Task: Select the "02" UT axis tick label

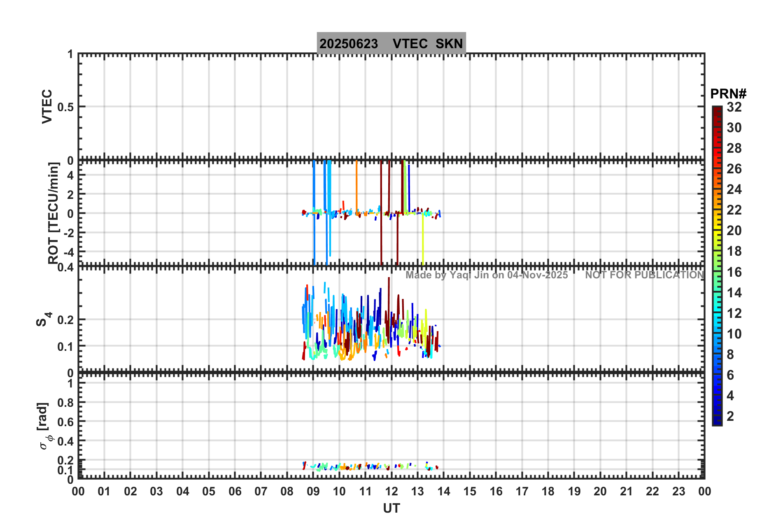Action: coord(130,491)
